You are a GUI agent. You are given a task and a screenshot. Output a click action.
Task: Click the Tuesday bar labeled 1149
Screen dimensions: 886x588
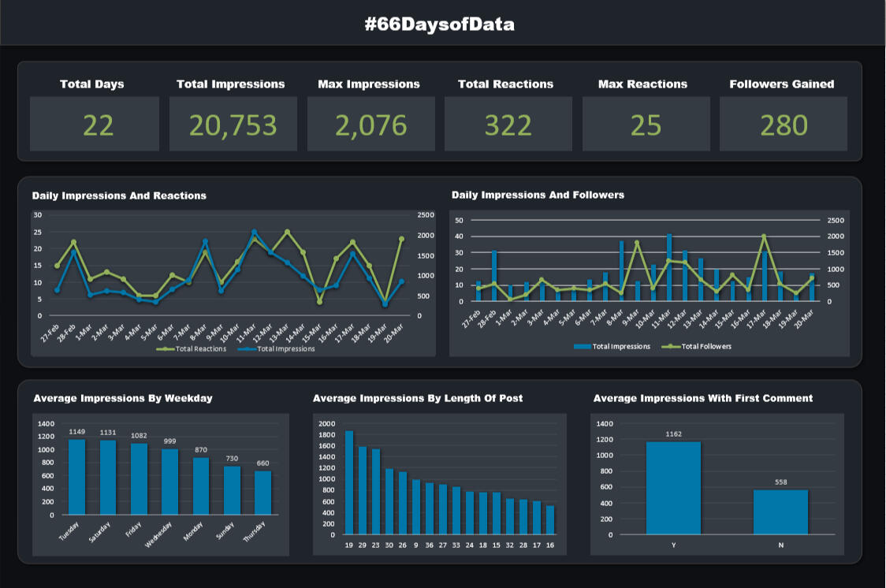point(76,477)
